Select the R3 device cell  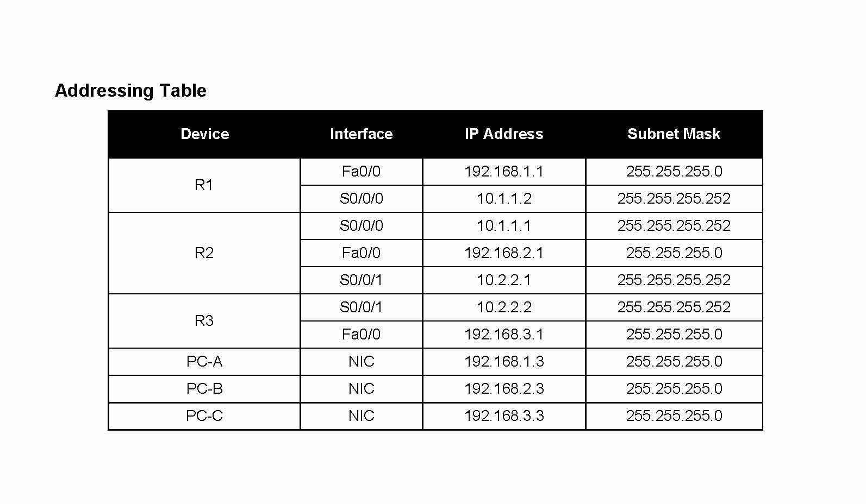[x=204, y=321]
